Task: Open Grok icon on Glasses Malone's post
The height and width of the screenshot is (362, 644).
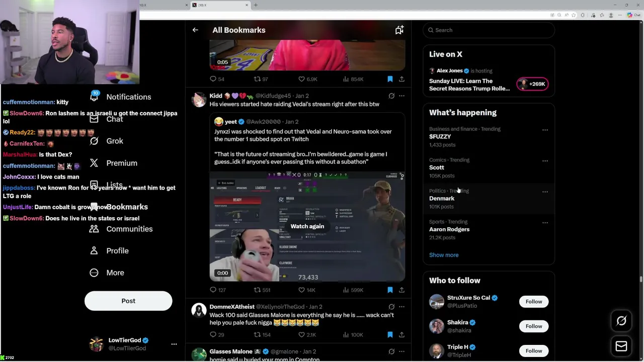Action: coord(391,351)
